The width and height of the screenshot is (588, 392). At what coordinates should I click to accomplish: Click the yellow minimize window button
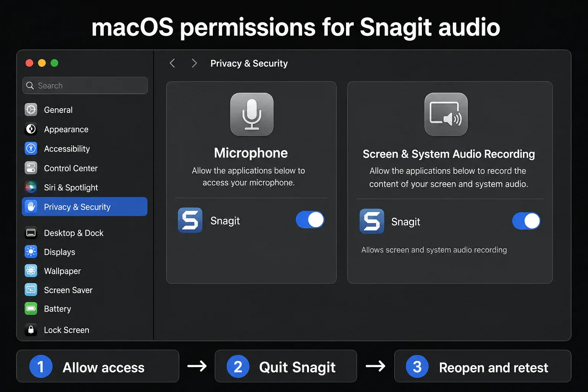pos(42,63)
